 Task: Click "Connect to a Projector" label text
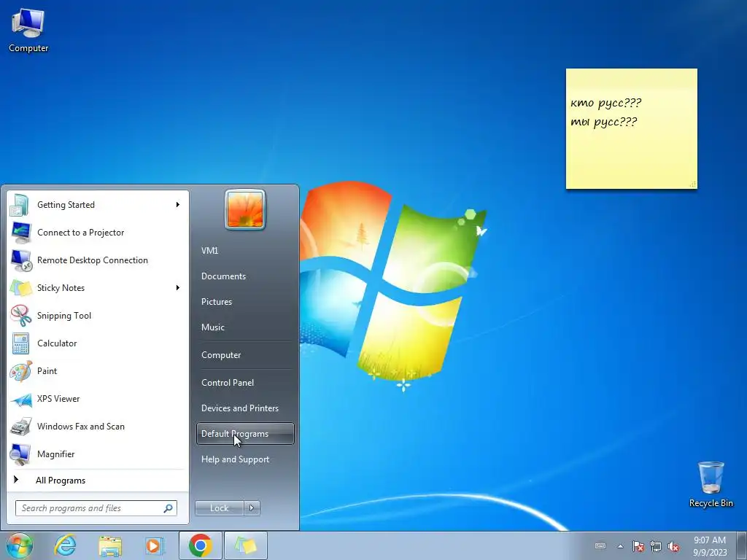coord(80,233)
